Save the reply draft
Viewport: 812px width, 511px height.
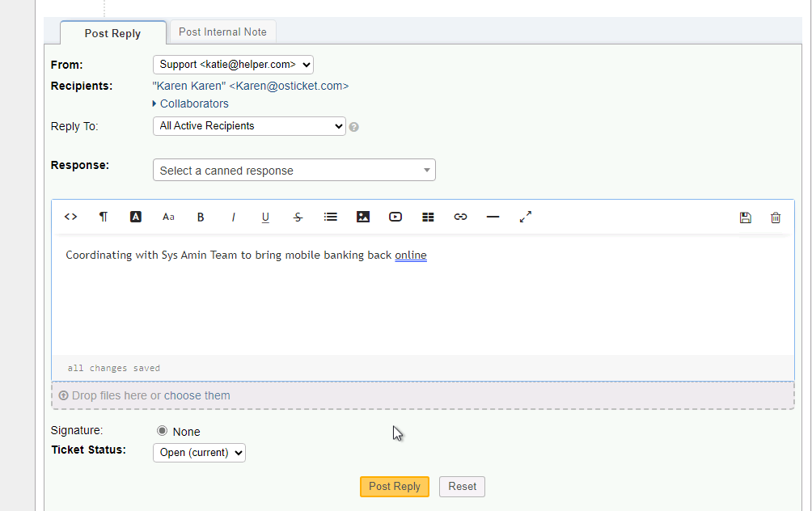coord(745,218)
